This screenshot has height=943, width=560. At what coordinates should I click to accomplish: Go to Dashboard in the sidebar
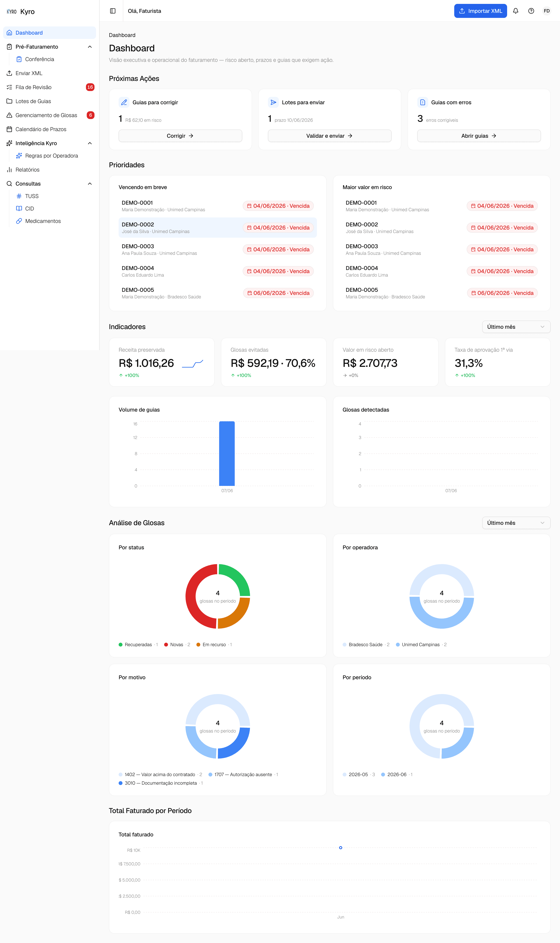coord(49,33)
